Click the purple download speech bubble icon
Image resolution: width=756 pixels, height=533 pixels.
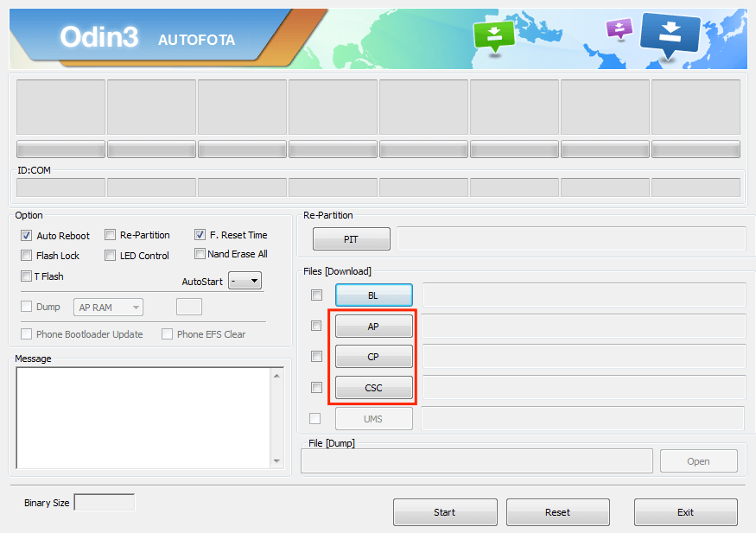click(x=619, y=29)
